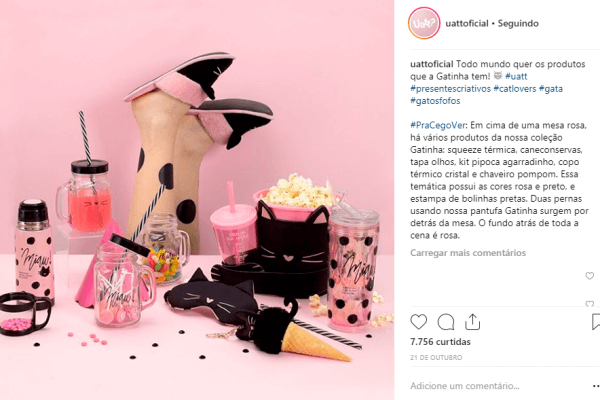Image resolution: width=600 pixels, height=400 pixels.
Task: Share the post via the upload arrow icon
Action: tap(473, 322)
